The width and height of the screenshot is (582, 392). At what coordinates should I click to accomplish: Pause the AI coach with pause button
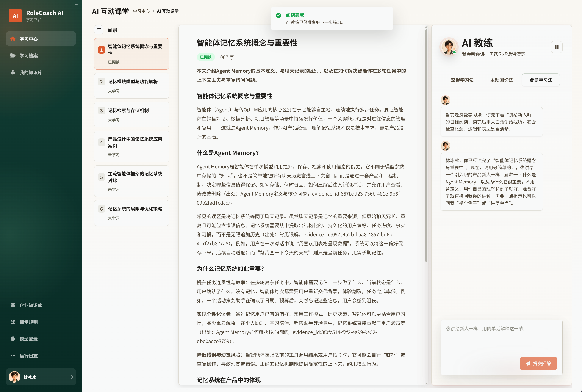[x=557, y=47]
